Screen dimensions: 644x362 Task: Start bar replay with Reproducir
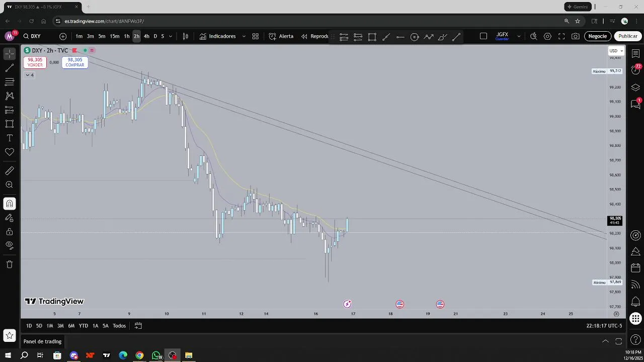[x=315, y=36]
